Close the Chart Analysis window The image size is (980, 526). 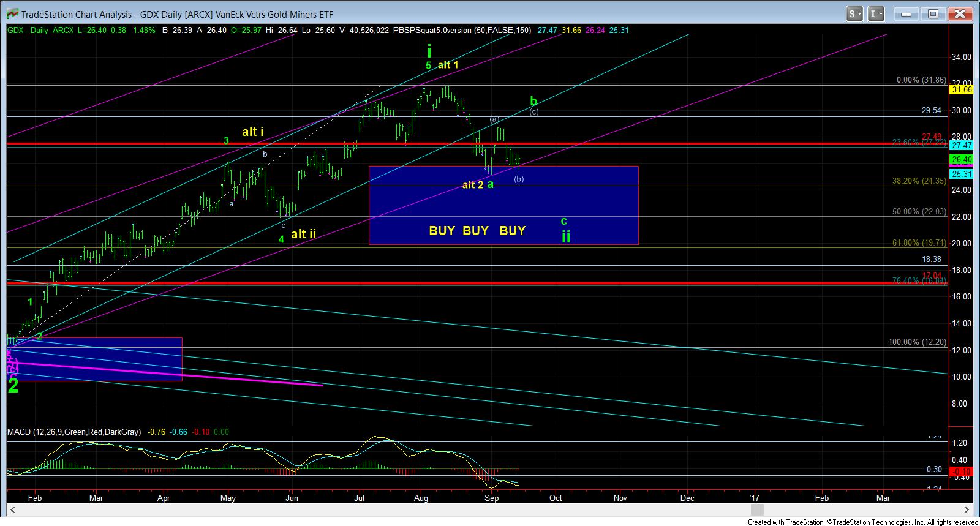[959, 13]
